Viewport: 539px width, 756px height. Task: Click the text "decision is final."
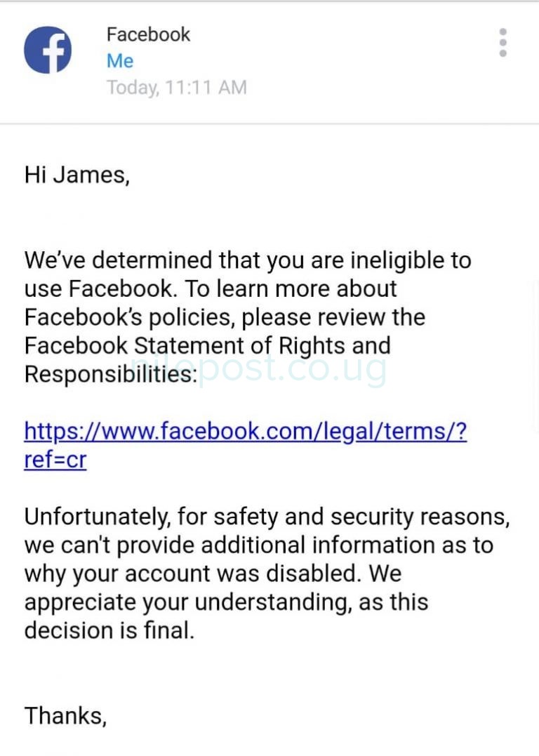pos(109,630)
